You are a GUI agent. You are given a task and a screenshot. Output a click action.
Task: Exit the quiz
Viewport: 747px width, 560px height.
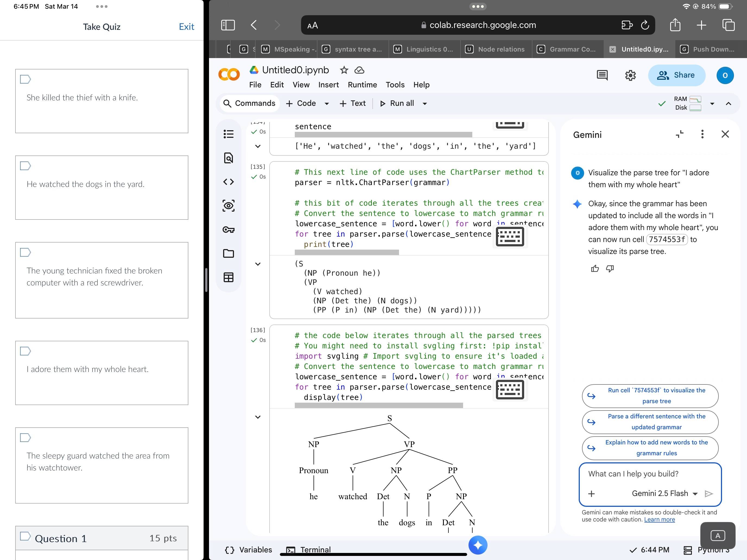(186, 27)
